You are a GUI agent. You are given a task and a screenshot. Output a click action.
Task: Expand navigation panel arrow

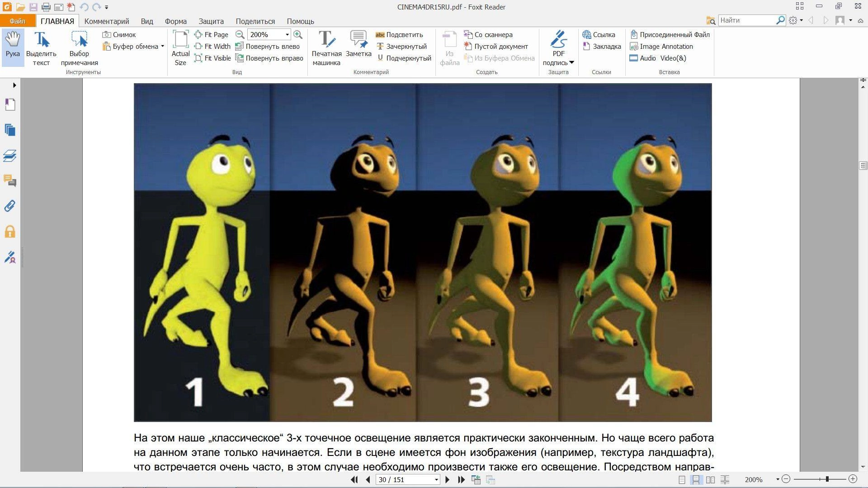tap(14, 85)
